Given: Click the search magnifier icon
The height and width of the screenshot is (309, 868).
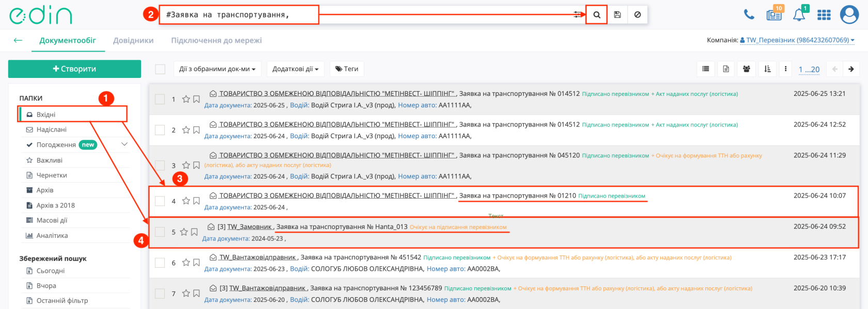Looking at the screenshot, I should click(x=596, y=15).
